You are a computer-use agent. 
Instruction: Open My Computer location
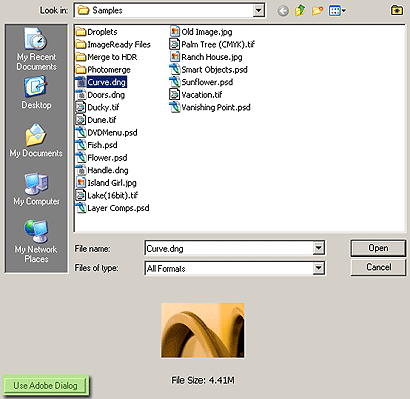click(36, 189)
